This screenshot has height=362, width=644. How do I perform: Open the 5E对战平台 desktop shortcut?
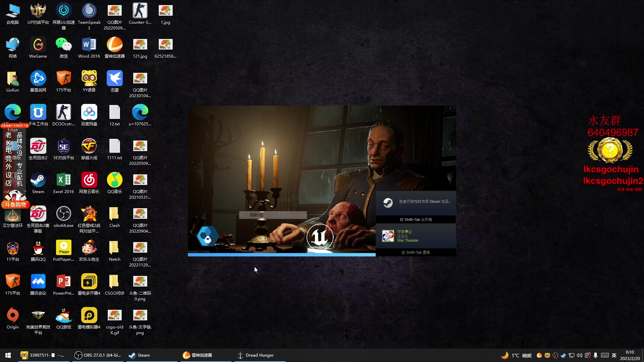[64, 149]
